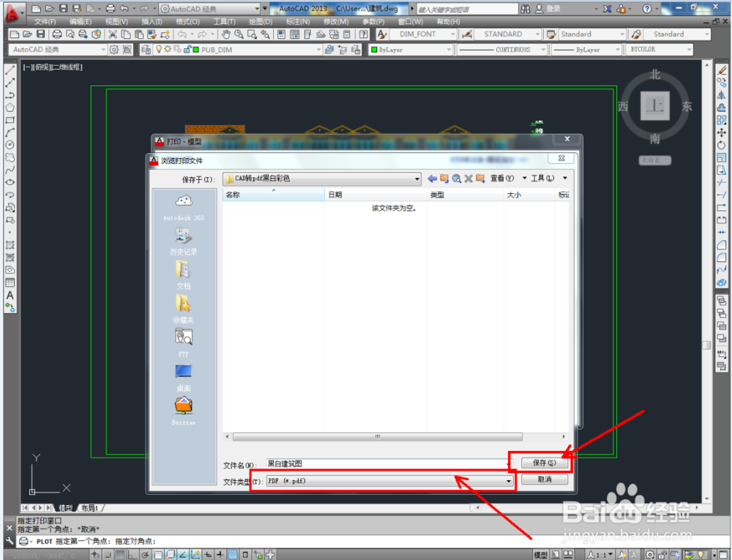Open the Modify (修改) menu
Image resolution: width=732 pixels, height=560 pixels.
point(336,21)
